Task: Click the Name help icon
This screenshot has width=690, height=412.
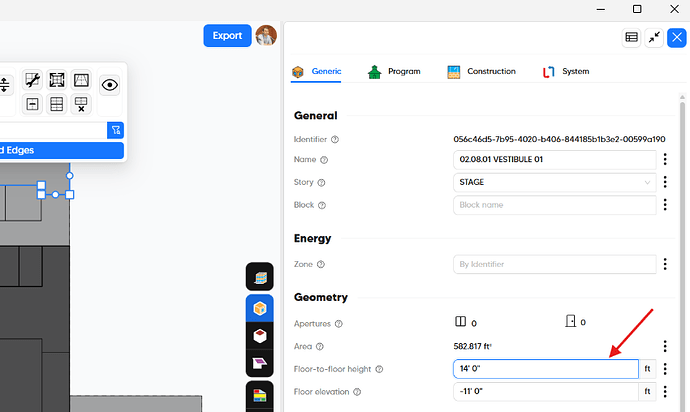Action: (x=324, y=160)
